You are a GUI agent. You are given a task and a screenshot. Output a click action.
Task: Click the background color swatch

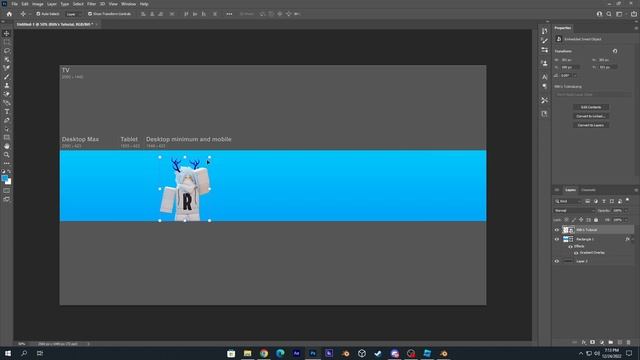pyautogui.click(x=9, y=182)
